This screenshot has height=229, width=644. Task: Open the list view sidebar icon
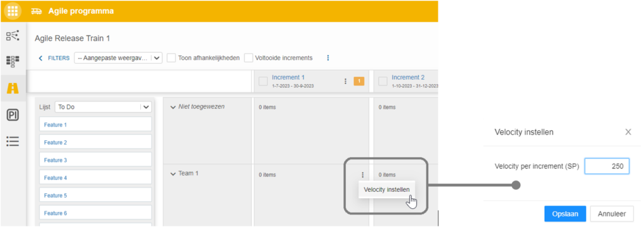point(13,142)
